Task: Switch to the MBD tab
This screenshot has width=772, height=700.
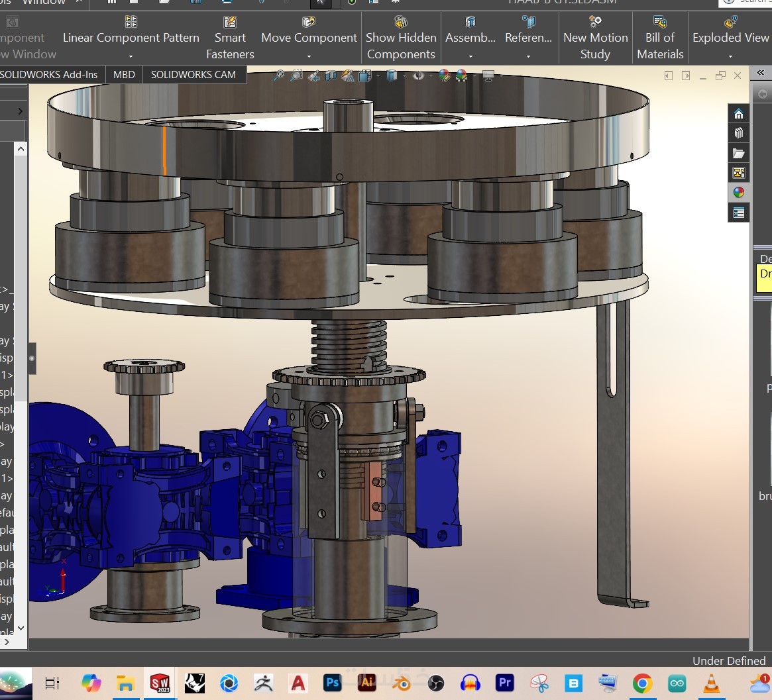Action: (124, 75)
